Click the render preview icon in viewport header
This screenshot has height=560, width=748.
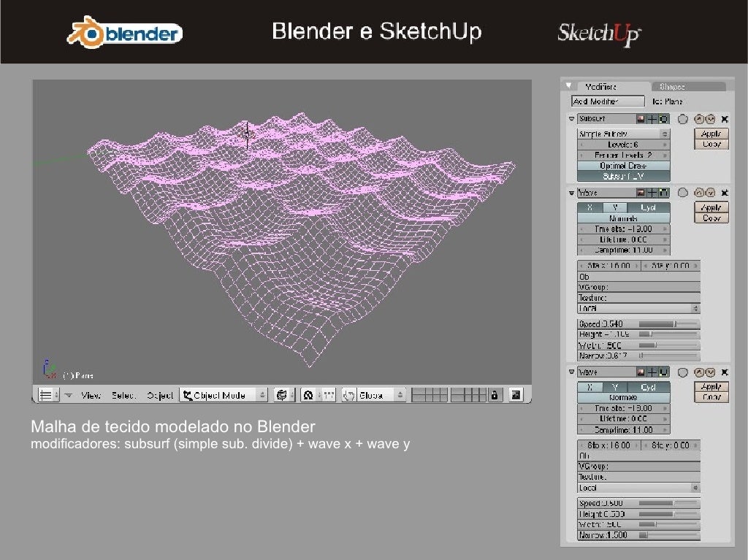516,395
